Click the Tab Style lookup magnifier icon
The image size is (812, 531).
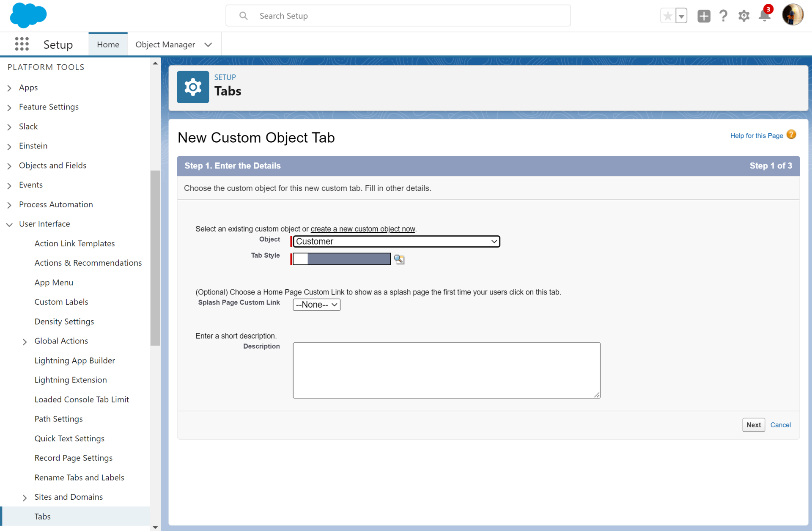[x=399, y=259]
